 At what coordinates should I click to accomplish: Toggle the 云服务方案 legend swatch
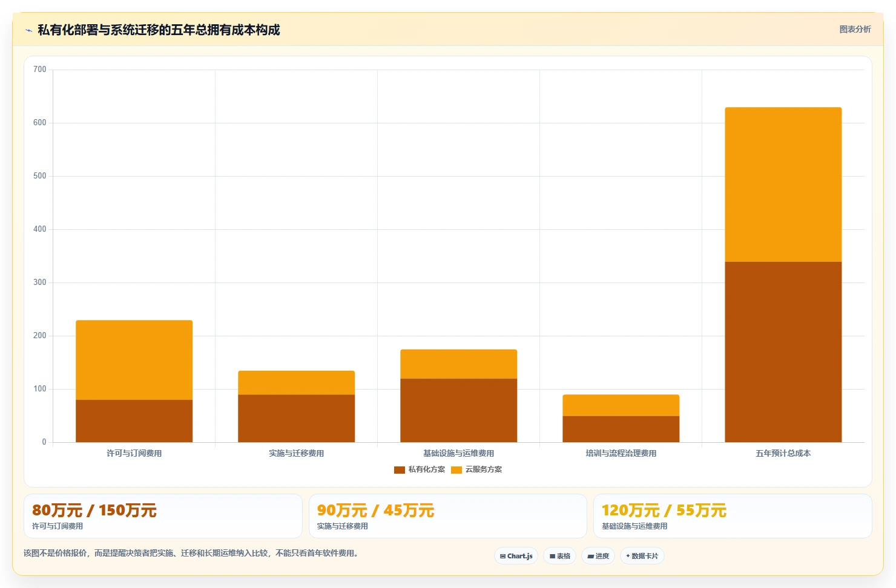pyautogui.click(x=456, y=469)
